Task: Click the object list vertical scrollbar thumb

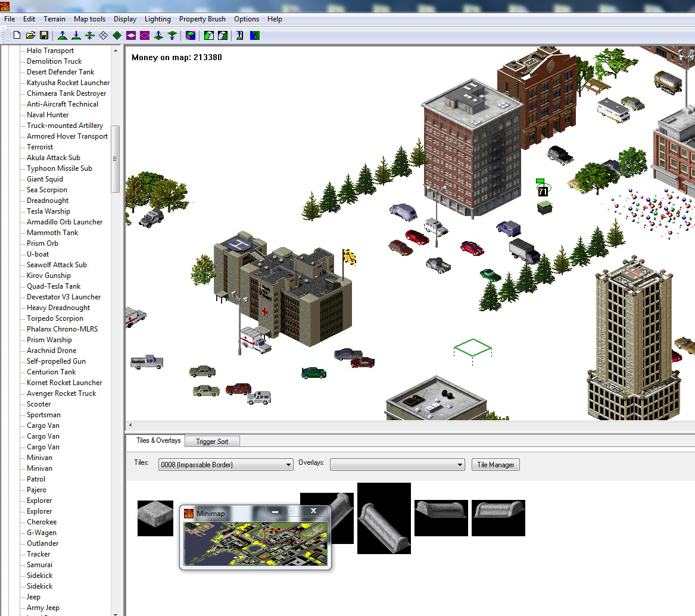Action: tap(116, 159)
